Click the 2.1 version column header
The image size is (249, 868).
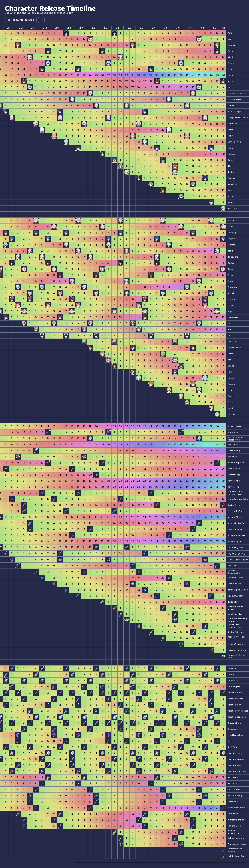[x=9, y=28]
